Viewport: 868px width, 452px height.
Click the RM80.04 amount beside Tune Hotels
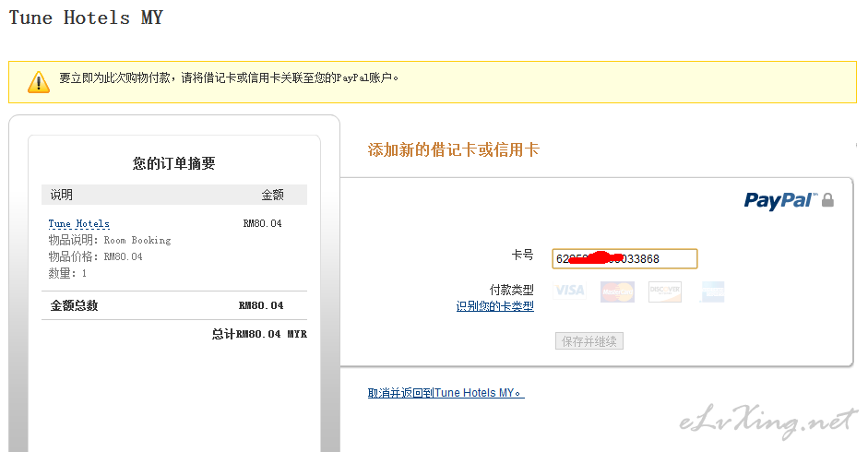point(262,223)
